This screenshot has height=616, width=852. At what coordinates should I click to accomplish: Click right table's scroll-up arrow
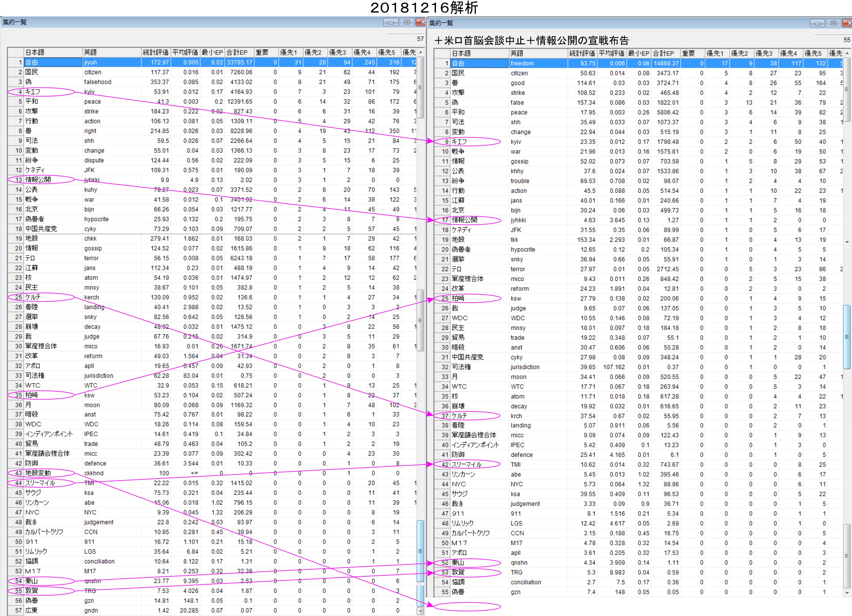[847, 54]
